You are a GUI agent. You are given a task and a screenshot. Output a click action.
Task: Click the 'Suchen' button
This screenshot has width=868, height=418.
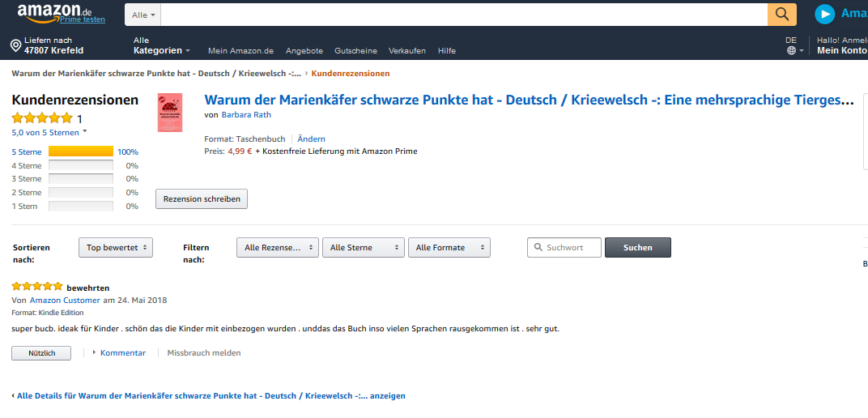point(638,247)
